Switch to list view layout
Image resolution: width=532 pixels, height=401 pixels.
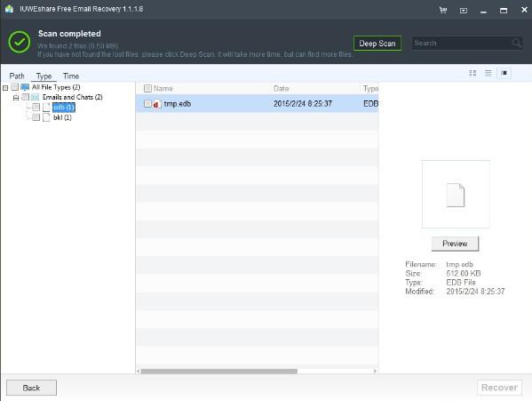coord(488,73)
